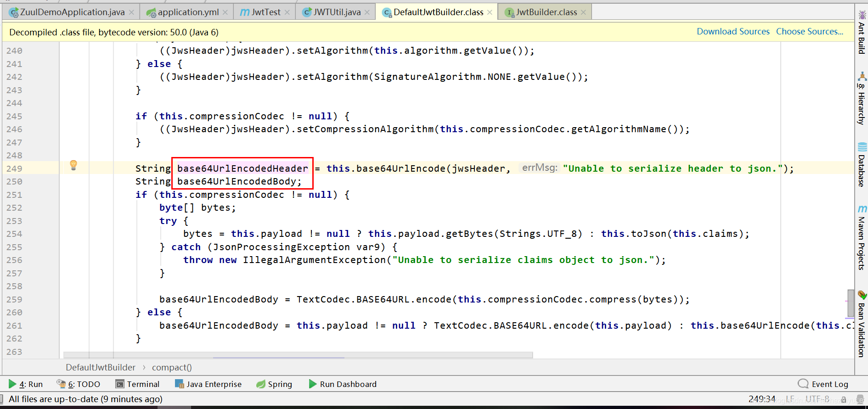Screen dimensions: 868x409
Task: Click line number 261 in gutter
Action: pyautogui.click(x=14, y=325)
